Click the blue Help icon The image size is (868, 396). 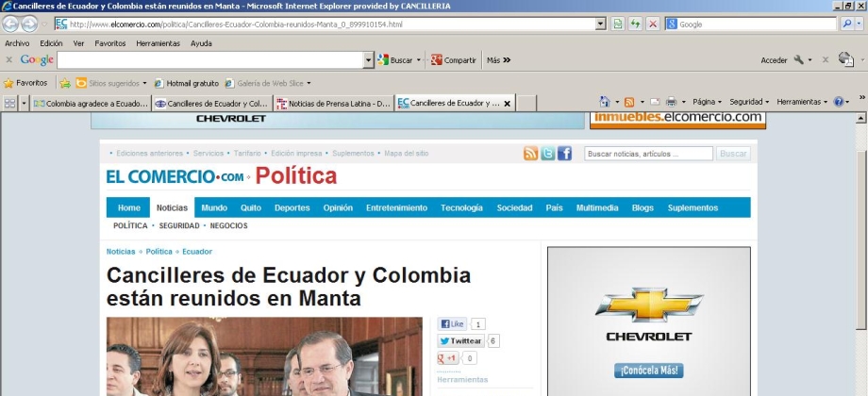839,102
